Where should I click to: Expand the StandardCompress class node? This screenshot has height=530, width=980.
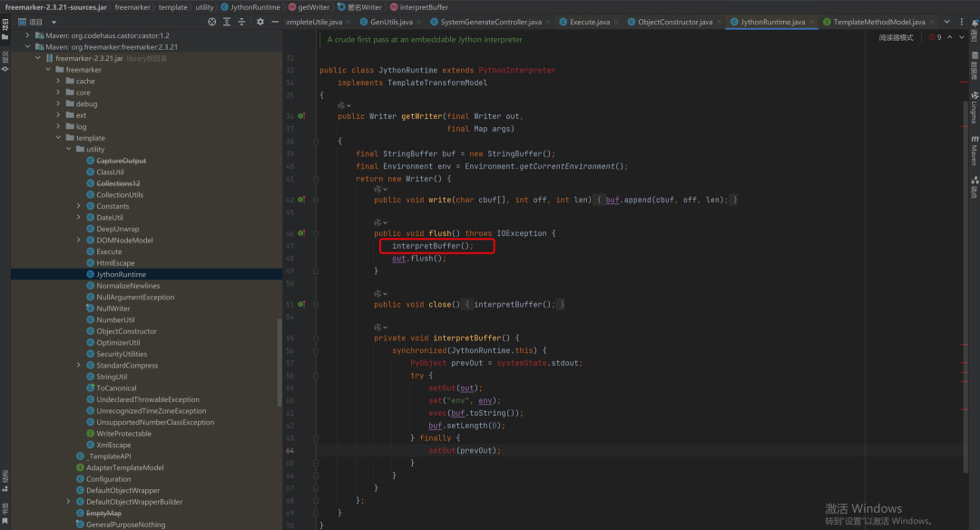[x=79, y=365]
